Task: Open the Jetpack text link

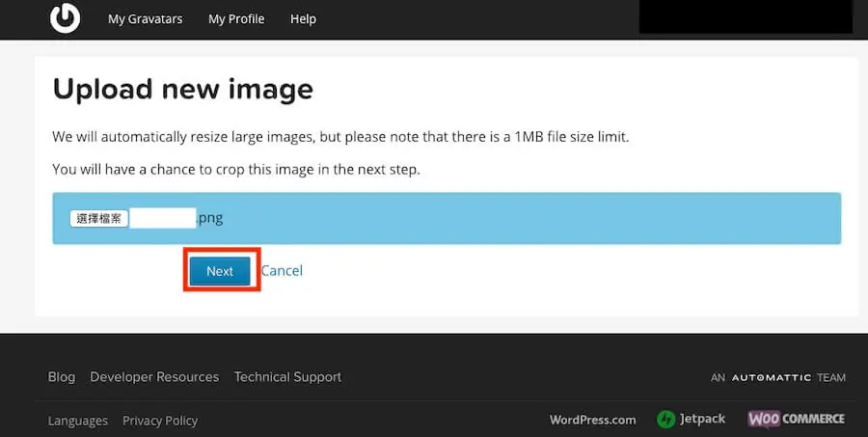Action: pyautogui.click(x=702, y=420)
